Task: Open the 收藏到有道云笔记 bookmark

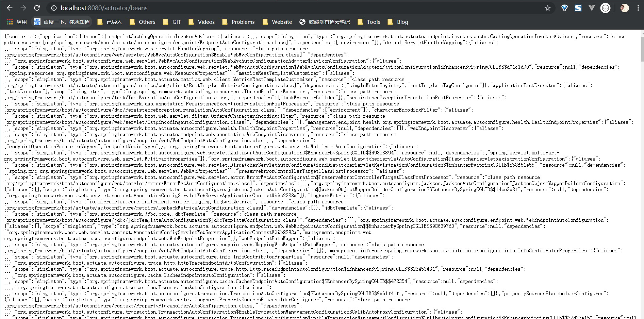Action: pos(325,22)
